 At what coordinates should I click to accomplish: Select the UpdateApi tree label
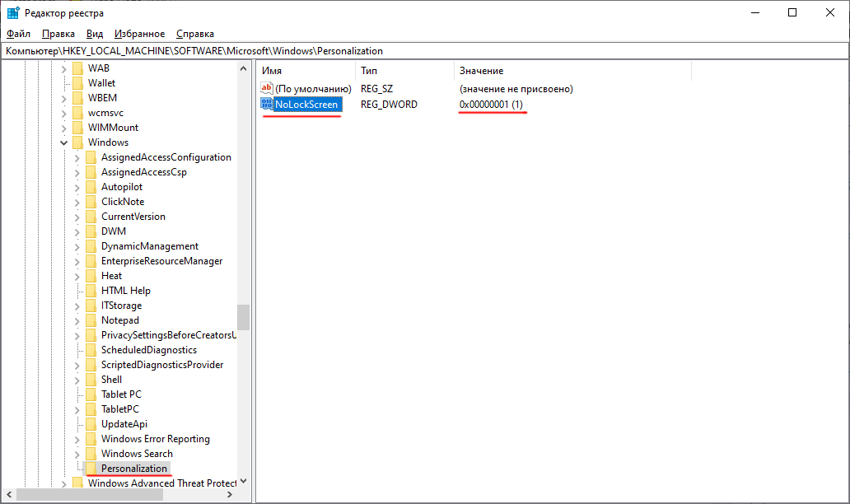[x=124, y=424]
